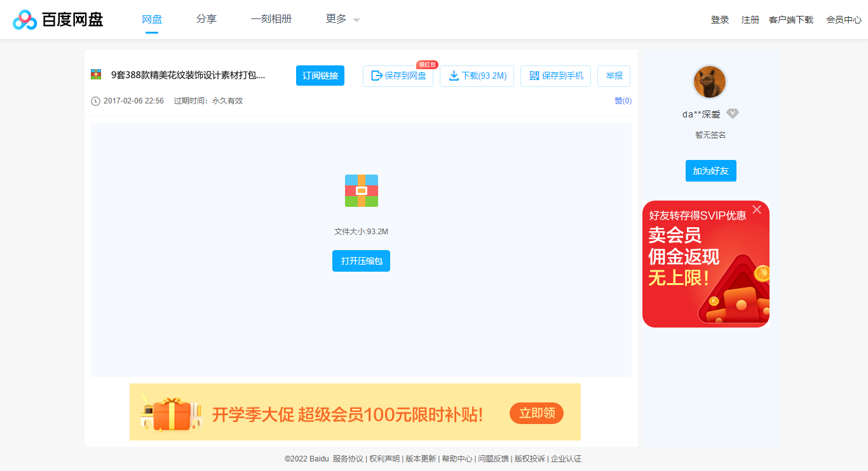Screen dimensions: 868x471
Task: Switch to the 分享 tab
Action: [207, 19]
